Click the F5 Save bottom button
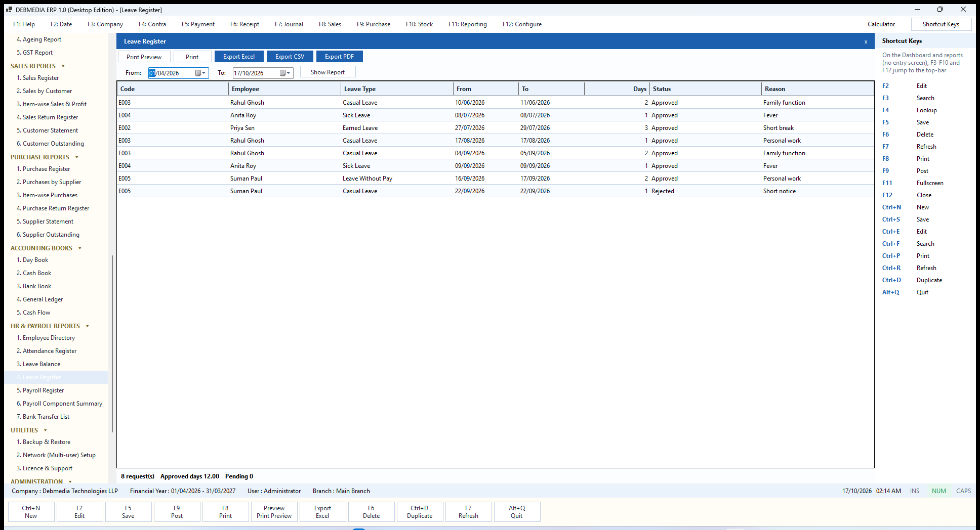 128,512
